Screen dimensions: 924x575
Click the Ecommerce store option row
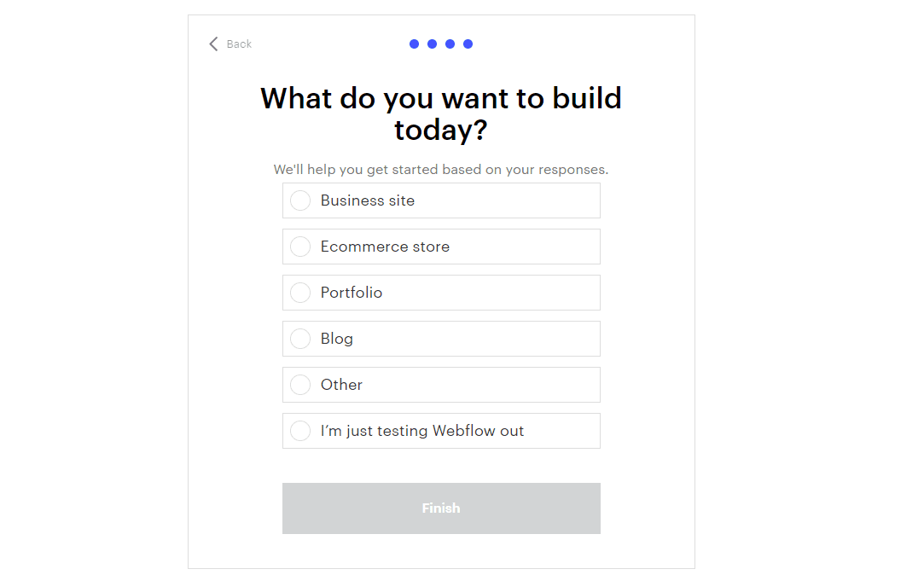[x=440, y=247]
